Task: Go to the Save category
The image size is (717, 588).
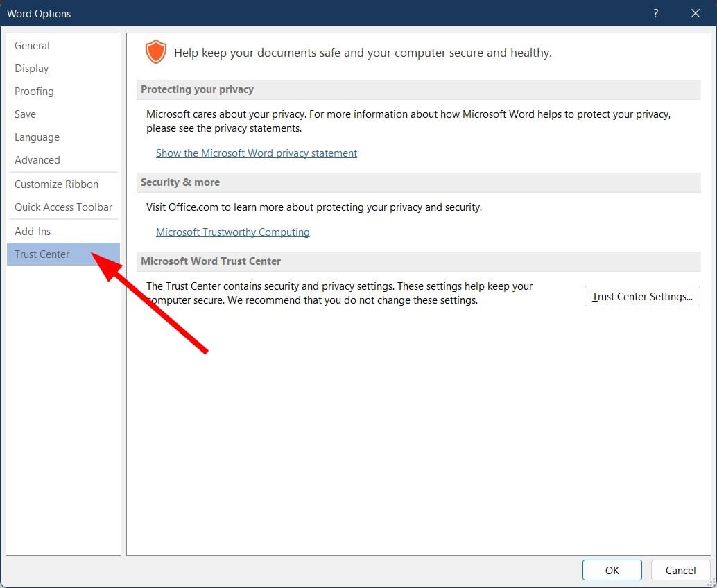Action: pyautogui.click(x=64, y=114)
